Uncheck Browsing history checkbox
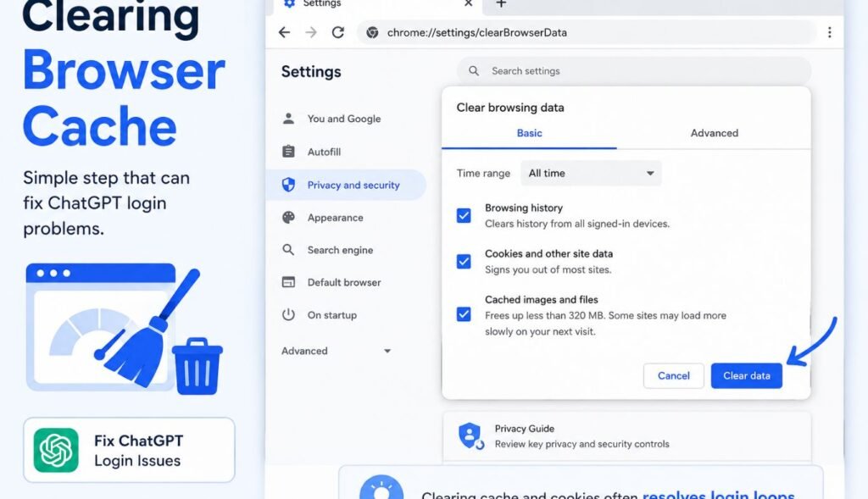The height and width of the screenshot is (499, 868). [464, 215]
